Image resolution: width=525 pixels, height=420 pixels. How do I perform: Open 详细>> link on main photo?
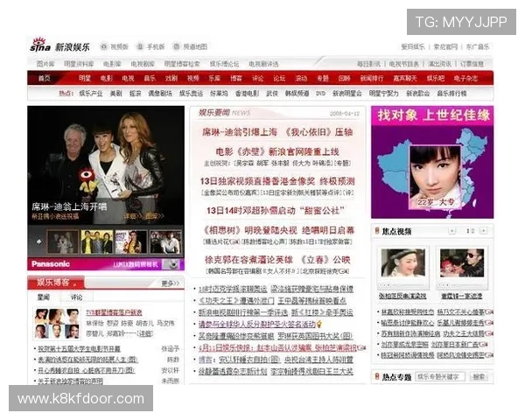(x=133, y=216)
